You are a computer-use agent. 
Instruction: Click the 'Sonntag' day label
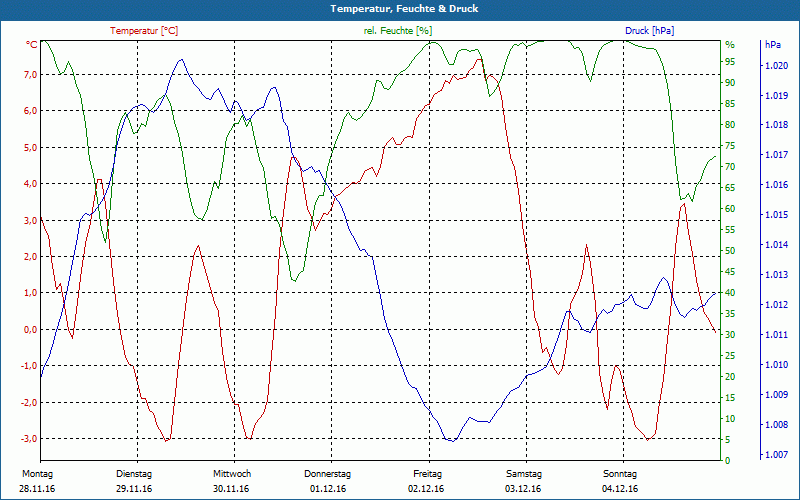[620, 474]
